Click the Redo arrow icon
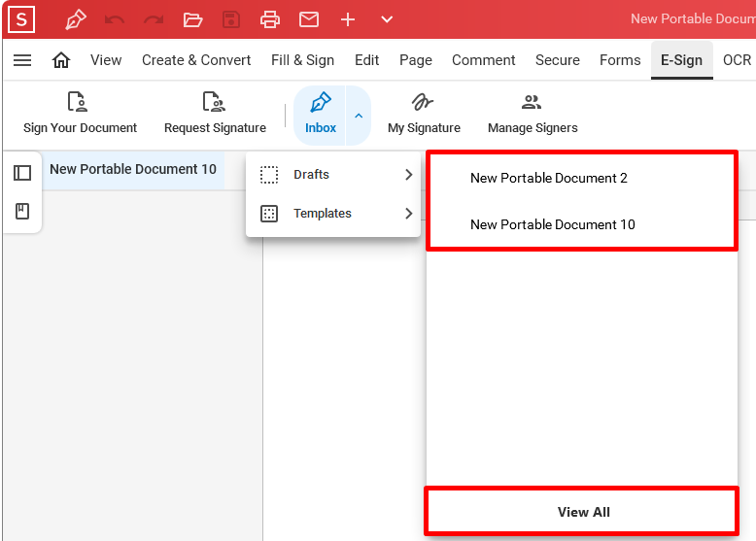Screen dimensions: 756x541 pyautogui.click(x=154, y=19)
